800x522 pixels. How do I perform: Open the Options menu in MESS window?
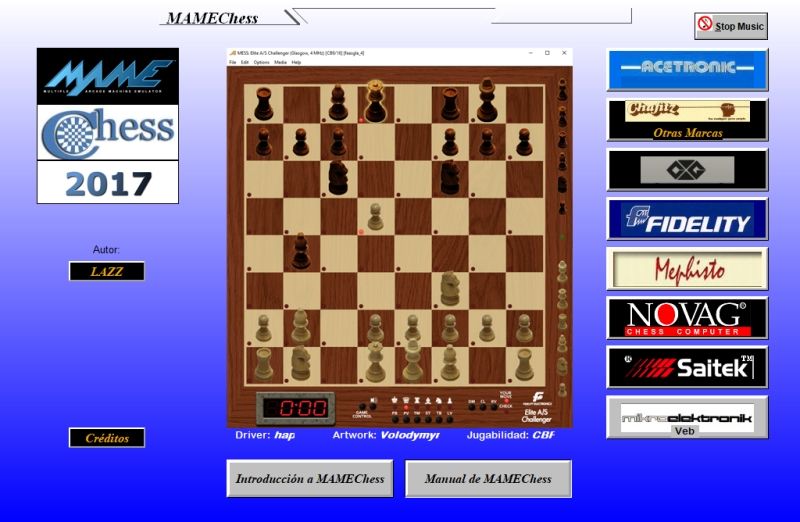coord(261,62)
